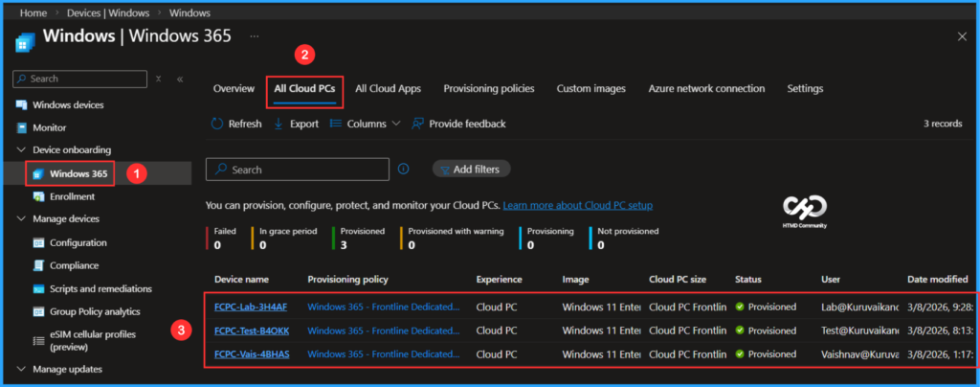Image resolution: width=980 pixels, height=387 pixels.
Task: Open provisioning policy for FCPC-Lab-3H4AF row
Action: pyautogui.click(x=384, y=307)
